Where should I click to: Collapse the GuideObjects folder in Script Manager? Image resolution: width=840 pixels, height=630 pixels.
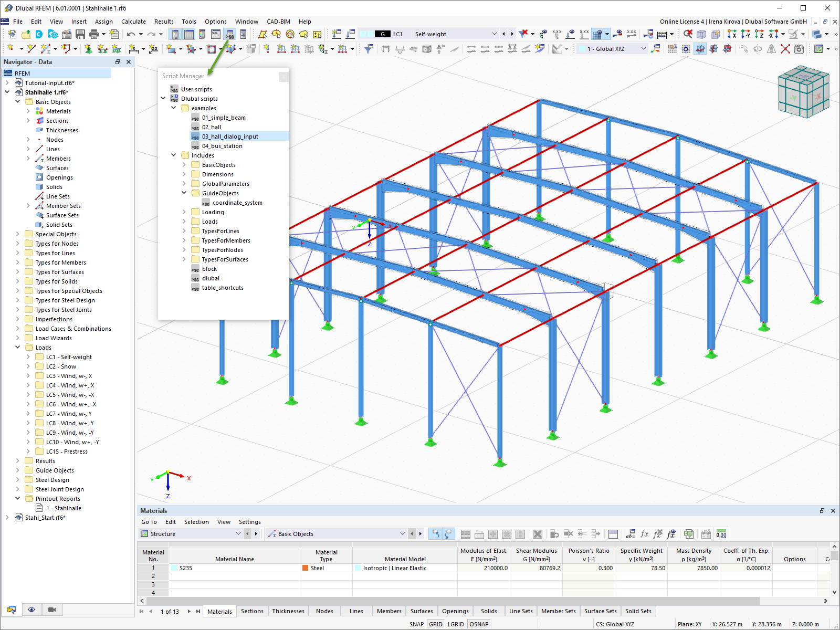point(184,193)
